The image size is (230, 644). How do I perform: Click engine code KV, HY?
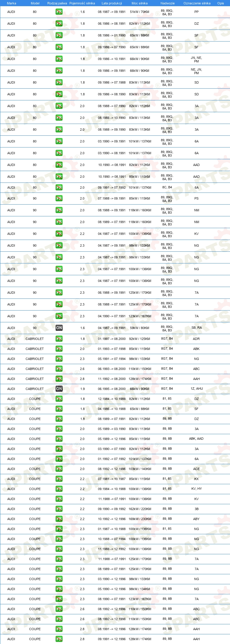[196, 489]
